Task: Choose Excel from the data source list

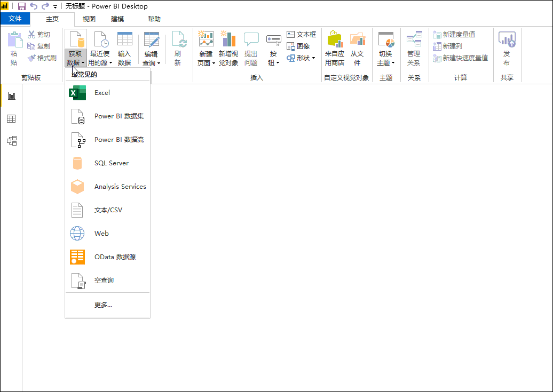Action: 108,93
